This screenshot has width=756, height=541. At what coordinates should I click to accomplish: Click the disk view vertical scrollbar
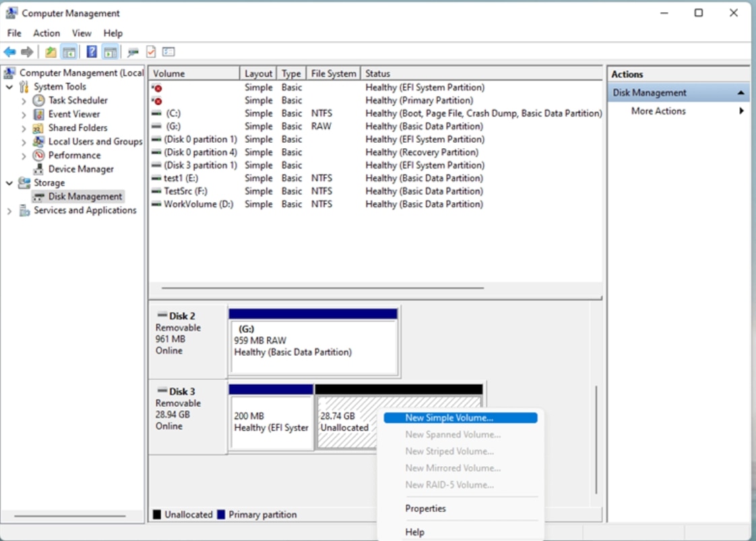596,439
